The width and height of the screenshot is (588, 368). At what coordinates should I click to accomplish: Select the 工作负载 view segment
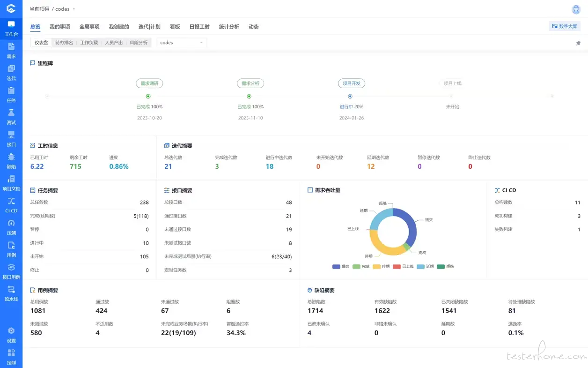(x=89, y=43)
